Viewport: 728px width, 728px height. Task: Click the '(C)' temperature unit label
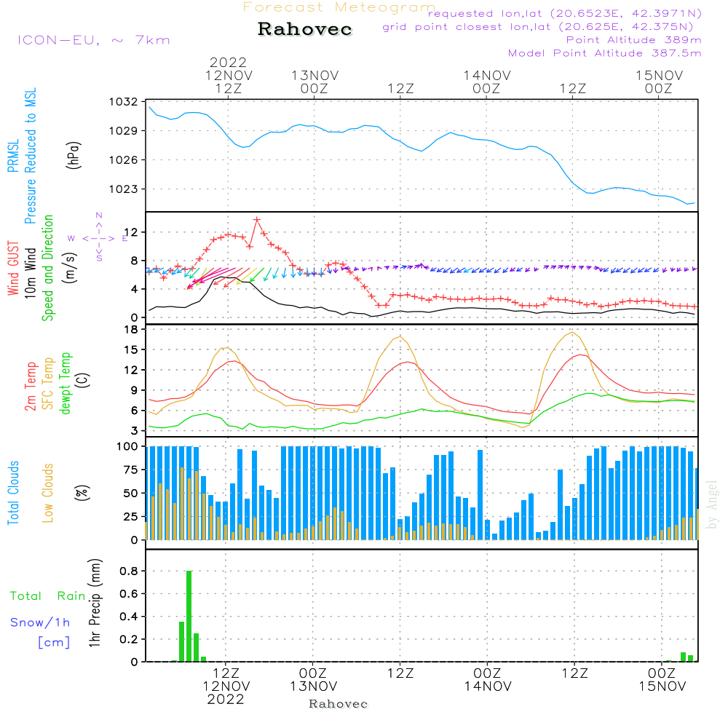tap(82, 381)
